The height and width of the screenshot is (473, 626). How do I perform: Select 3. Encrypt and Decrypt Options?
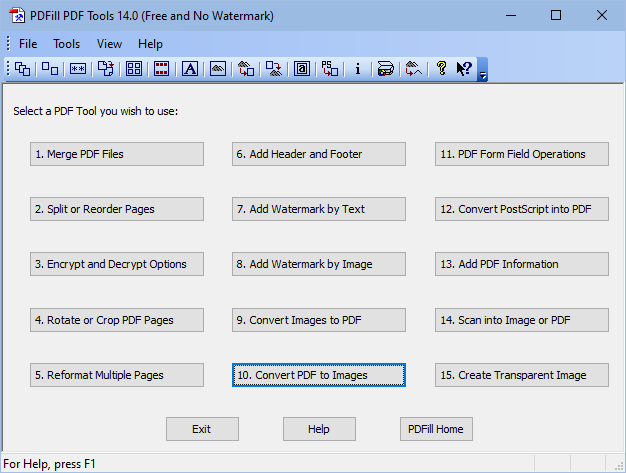click(117, 264)
